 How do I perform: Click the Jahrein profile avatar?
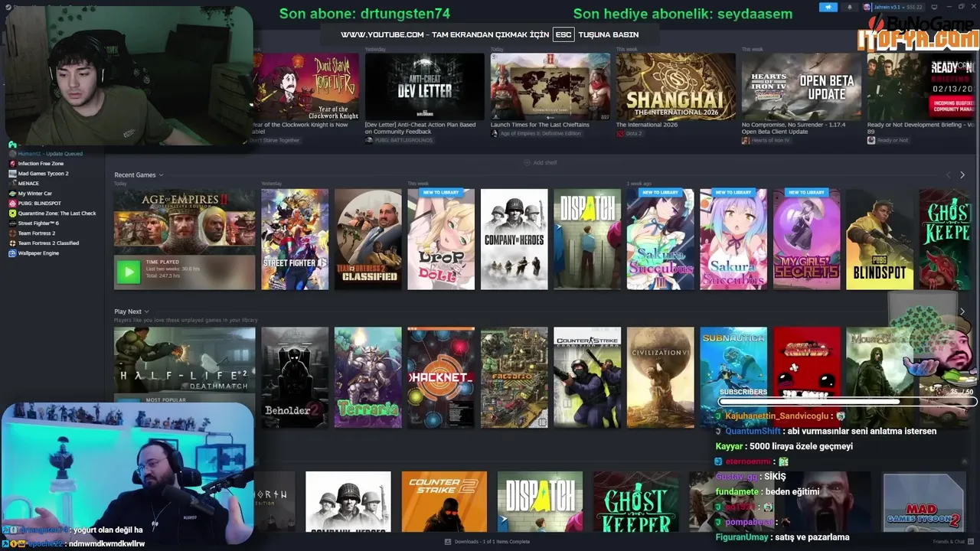click(867, 7)
